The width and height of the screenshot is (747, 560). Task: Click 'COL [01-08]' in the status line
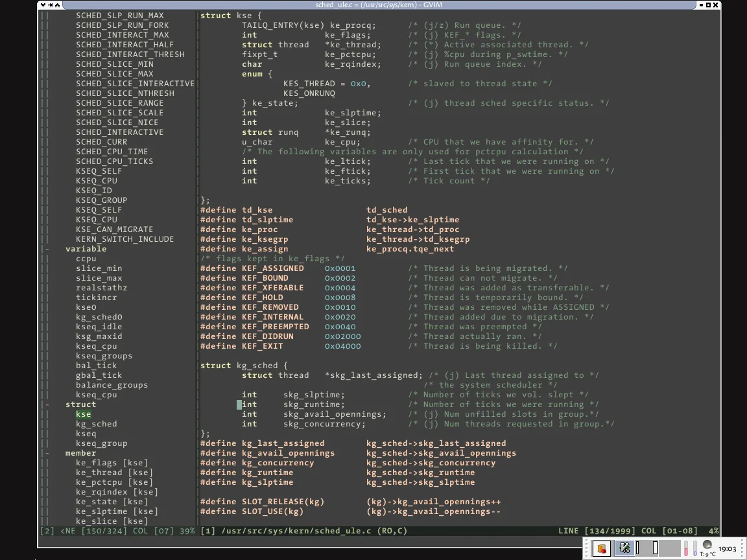click(x=669, y=531)
